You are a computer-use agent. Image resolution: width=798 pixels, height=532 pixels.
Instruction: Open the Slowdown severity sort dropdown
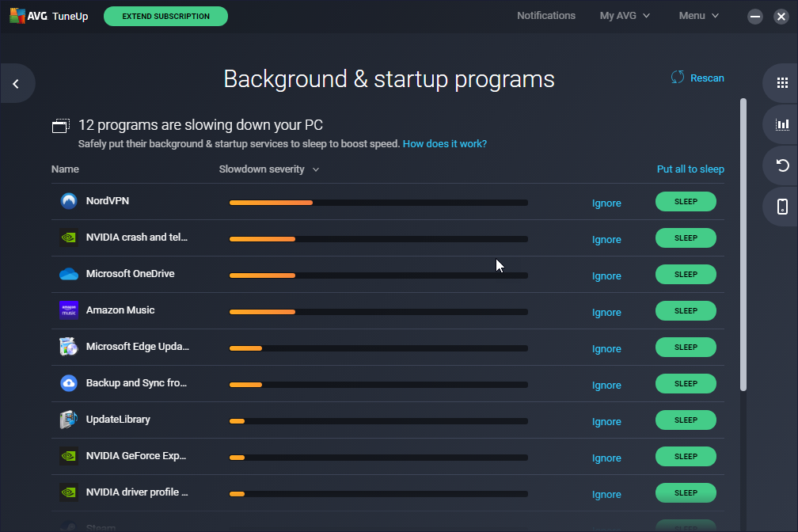click(269, 169)
